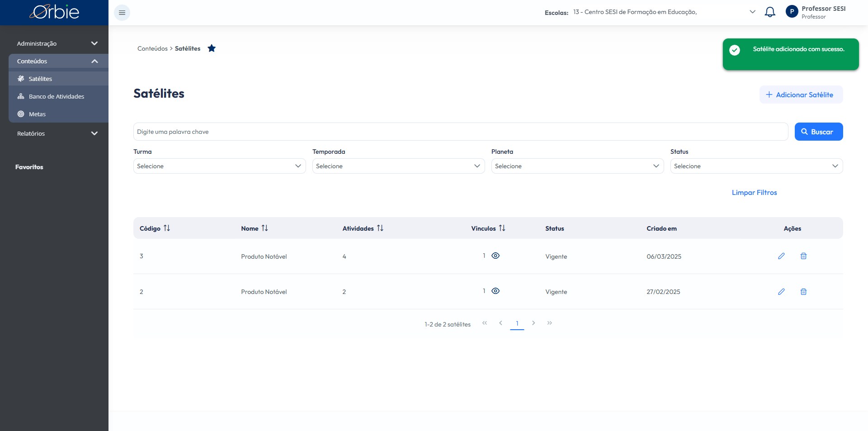Open the Planeta filter dropdown
868x431 pixels.
(578, 166)
